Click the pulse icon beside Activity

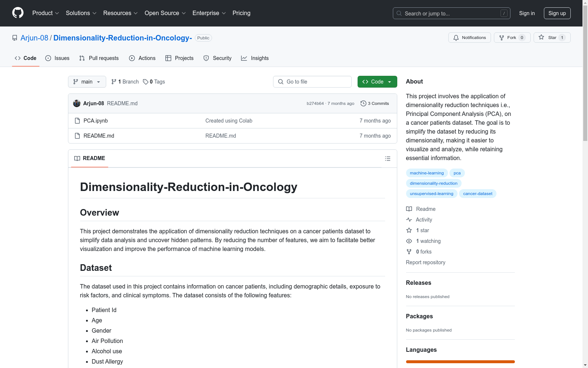[x=409, y=220]
